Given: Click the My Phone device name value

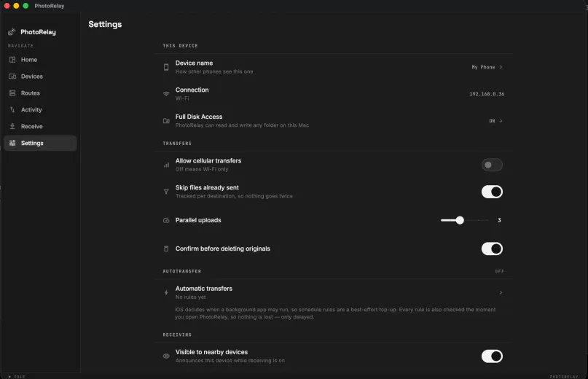Looking at the screenshot, I should point(483,67).
